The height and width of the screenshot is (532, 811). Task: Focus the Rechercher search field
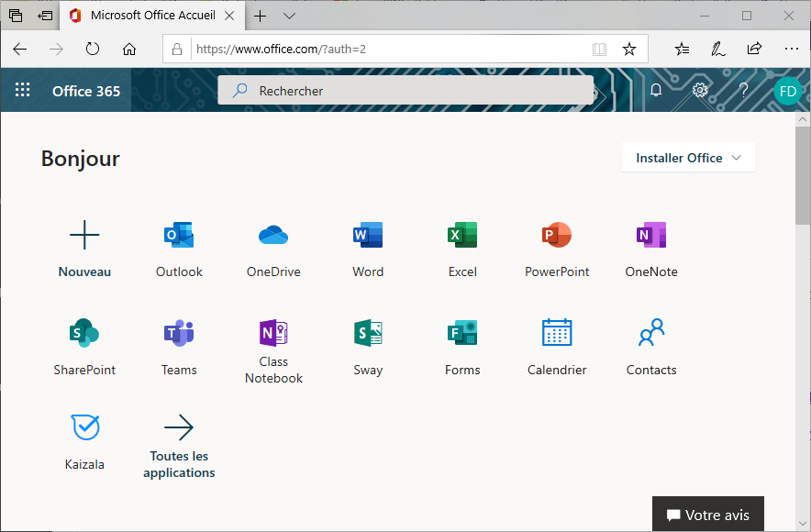click(x=405, y=91)
